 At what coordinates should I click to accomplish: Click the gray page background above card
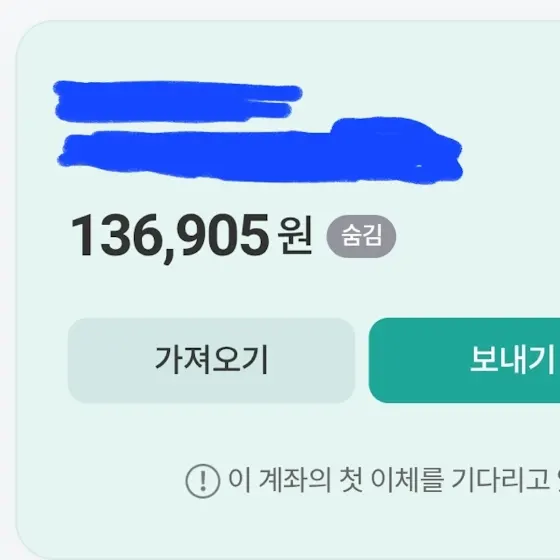280,9
